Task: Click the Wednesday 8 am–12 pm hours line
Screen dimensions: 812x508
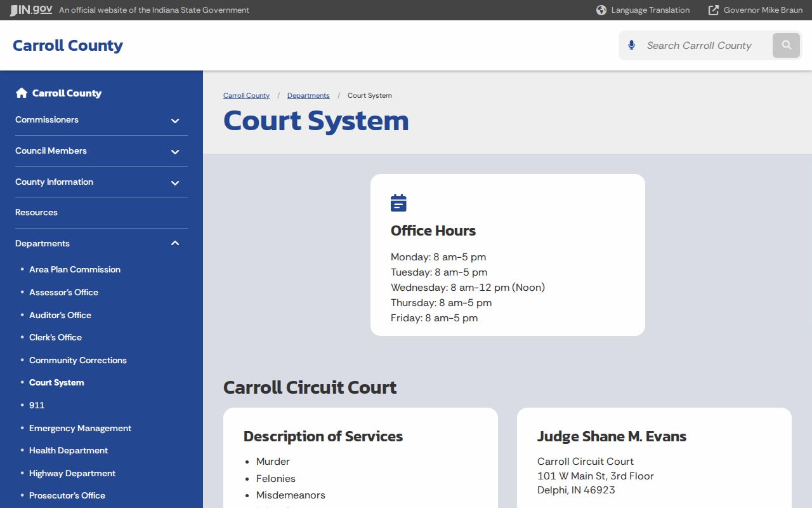Action: 468,287
